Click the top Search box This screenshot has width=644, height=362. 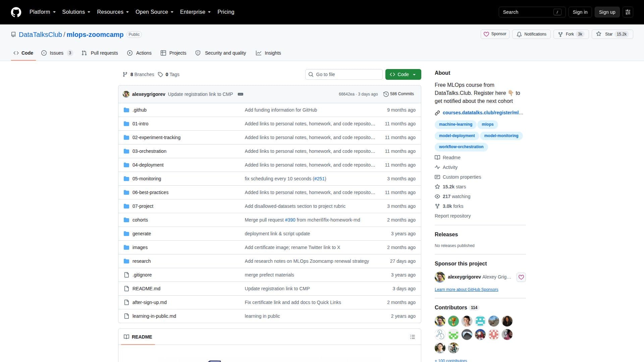tap(532, 12)
